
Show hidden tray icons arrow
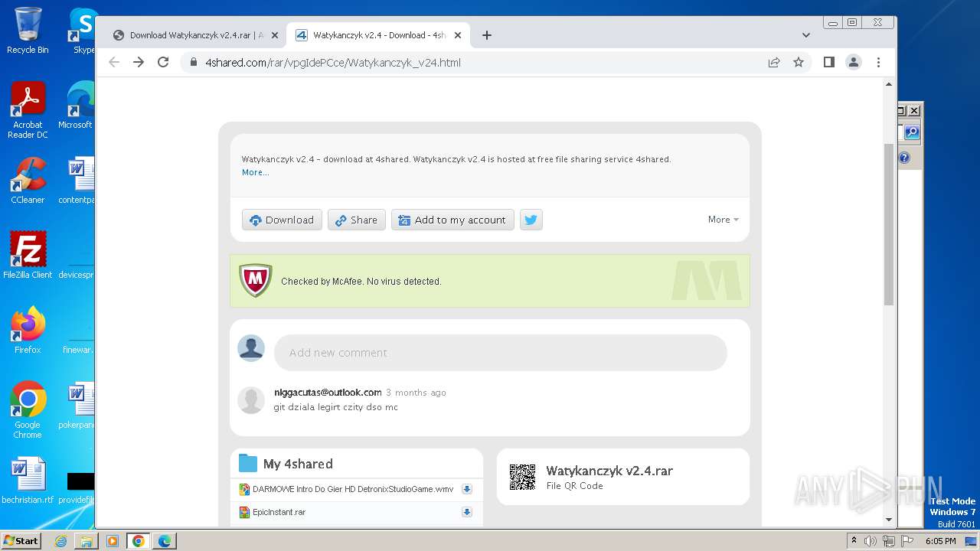(x=854, y=540)
